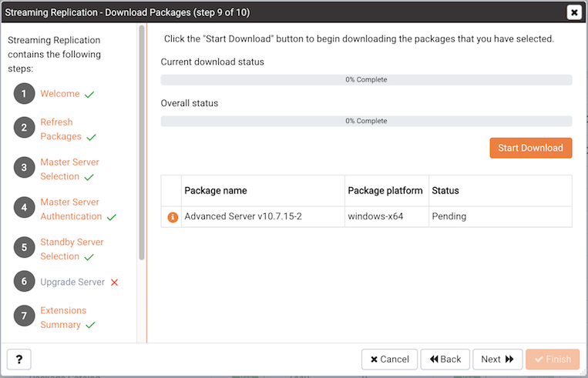
Task: Open the Refresh Packages step link
Action: click(x=61, y=129)
